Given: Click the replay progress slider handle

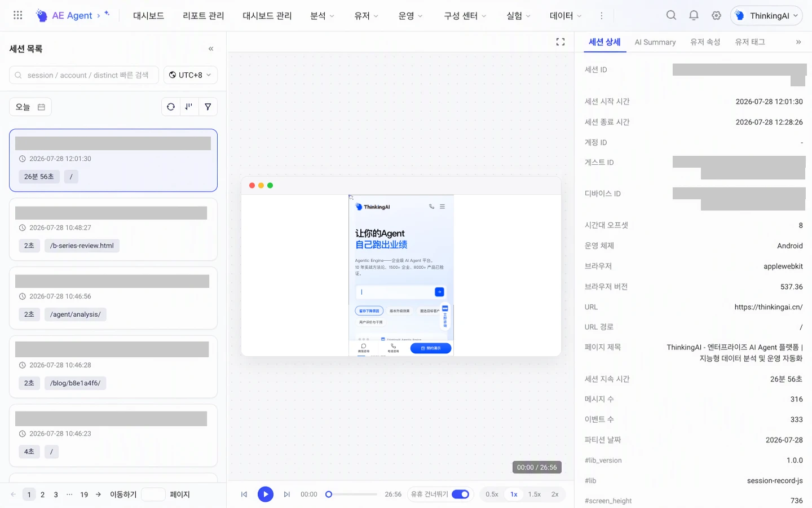Looking at the screenshot, I should (329, 494).
